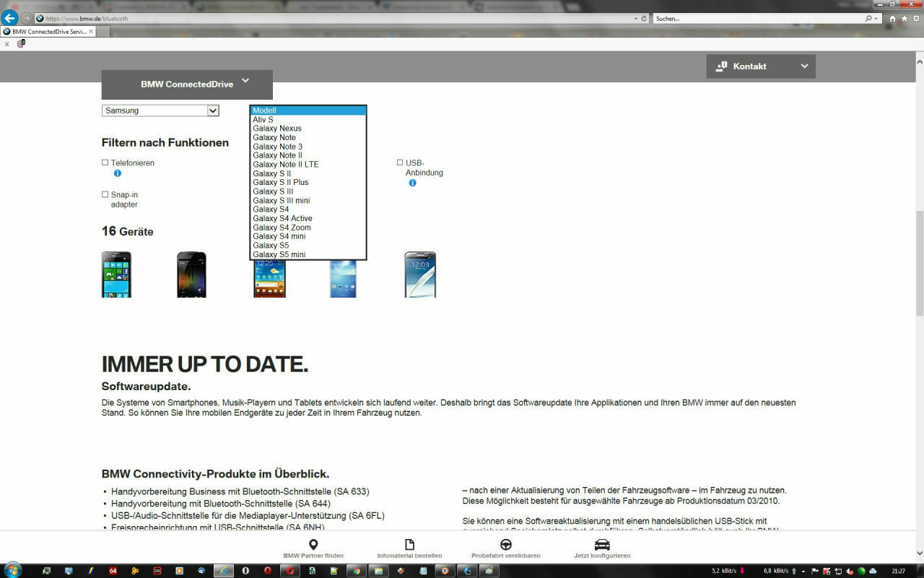
Task: Click the steering wheel icon for Probefahrt vereinbaren
Action: point(505,543)
